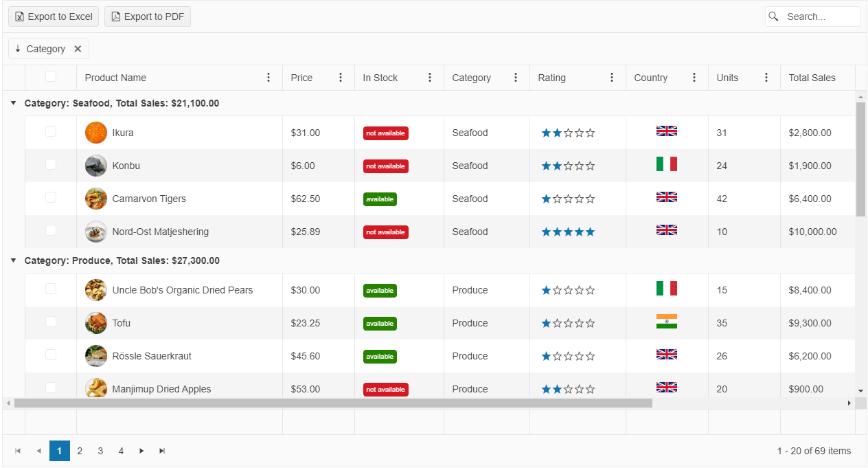The height and width of the screenshot is (468, 868).
Task: Go to the next page arrow
Action: coord(141,451)
